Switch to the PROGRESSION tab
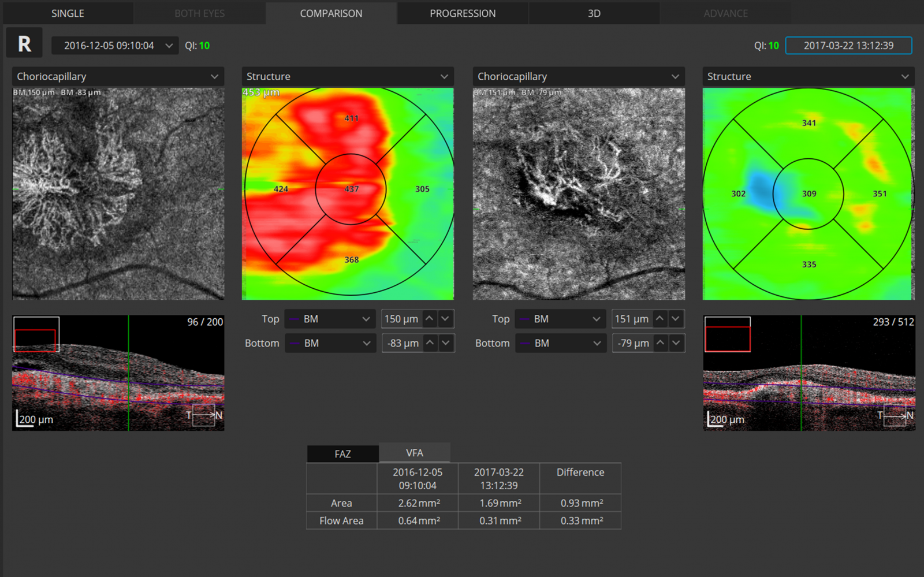Image resolution: width=924 pixels, height=577 pixels. [x=463, y=13]
